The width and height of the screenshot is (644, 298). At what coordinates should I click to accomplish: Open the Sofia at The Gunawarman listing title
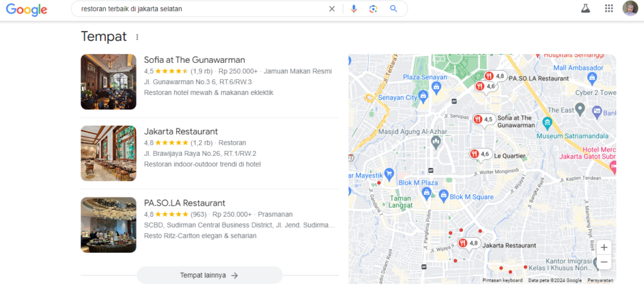(194, 60)
